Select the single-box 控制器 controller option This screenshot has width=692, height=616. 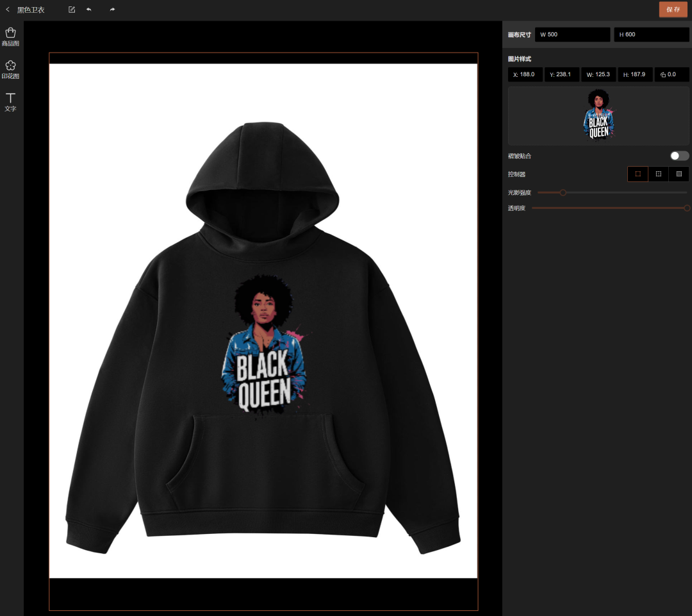638,174
